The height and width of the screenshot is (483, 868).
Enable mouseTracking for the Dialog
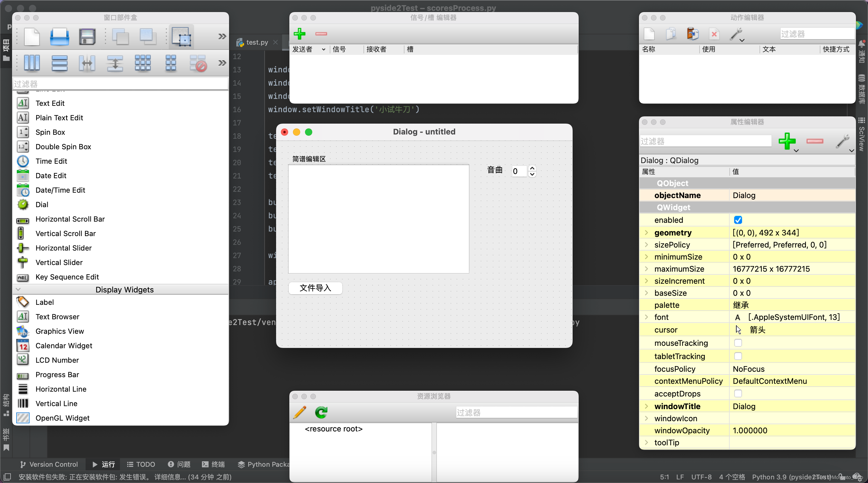pos(738,343)
